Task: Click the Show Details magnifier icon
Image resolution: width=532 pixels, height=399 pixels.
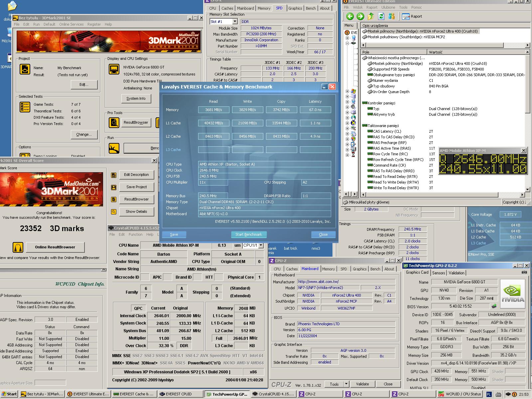Action: [x=114, y=211]
